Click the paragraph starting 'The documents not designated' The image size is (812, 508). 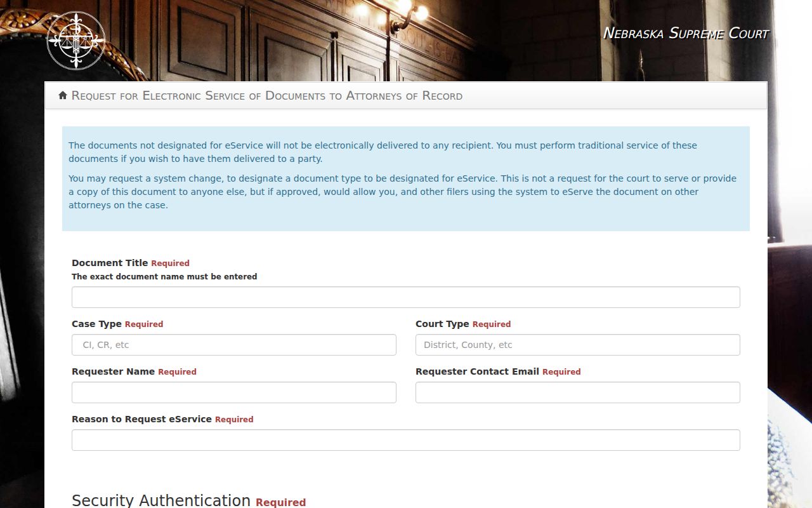coord(383,152)
